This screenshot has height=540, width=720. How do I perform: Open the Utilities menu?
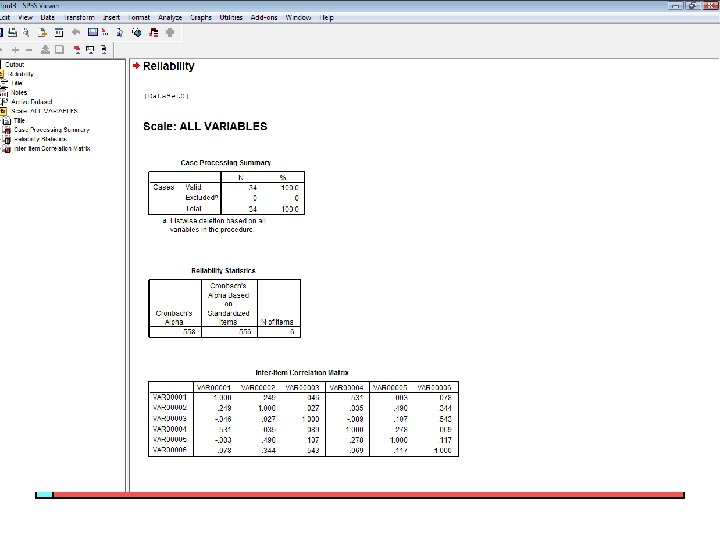231,17
